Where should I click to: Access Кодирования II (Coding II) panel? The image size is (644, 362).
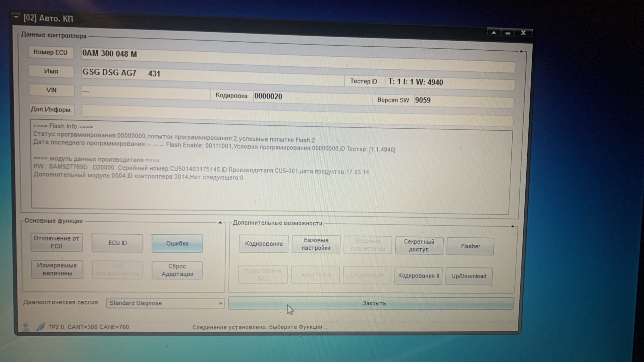pyautogui.click(x=418, y=276)
